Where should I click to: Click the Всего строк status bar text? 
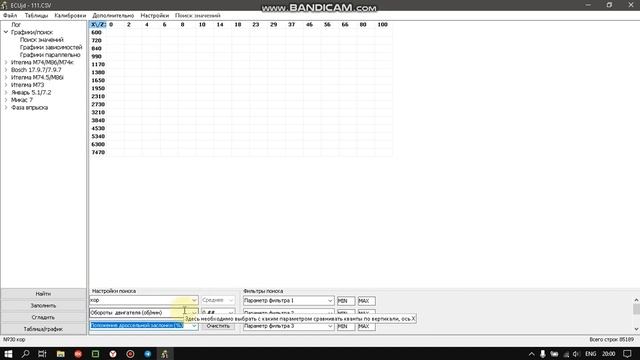click(611, 340)
